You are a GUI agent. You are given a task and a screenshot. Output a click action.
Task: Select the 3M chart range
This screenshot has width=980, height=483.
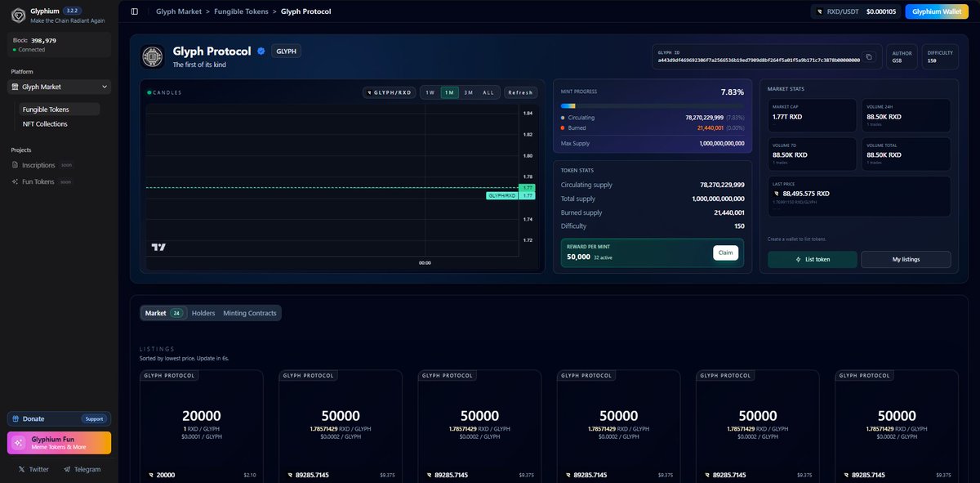pyautogui.click(x=468, y=92)
